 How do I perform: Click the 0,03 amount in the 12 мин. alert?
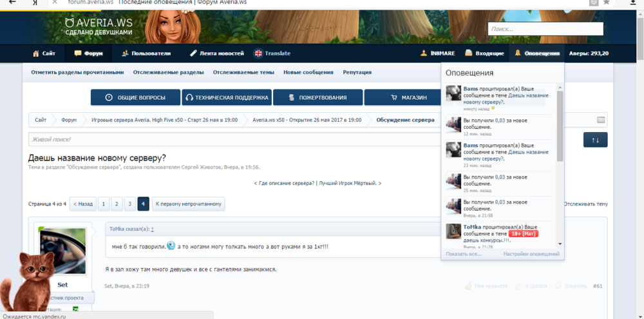click(x=500, y=121)
